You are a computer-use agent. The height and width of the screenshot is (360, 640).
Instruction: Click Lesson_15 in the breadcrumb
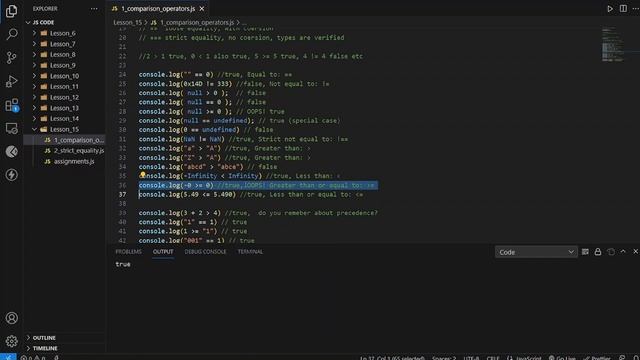pos(127,22)
